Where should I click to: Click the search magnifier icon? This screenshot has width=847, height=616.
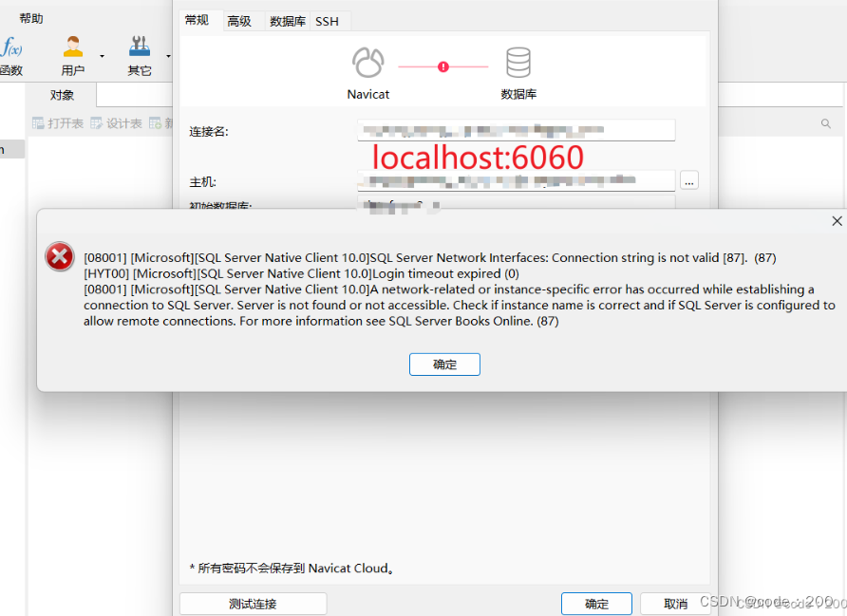tap(825, 123)
